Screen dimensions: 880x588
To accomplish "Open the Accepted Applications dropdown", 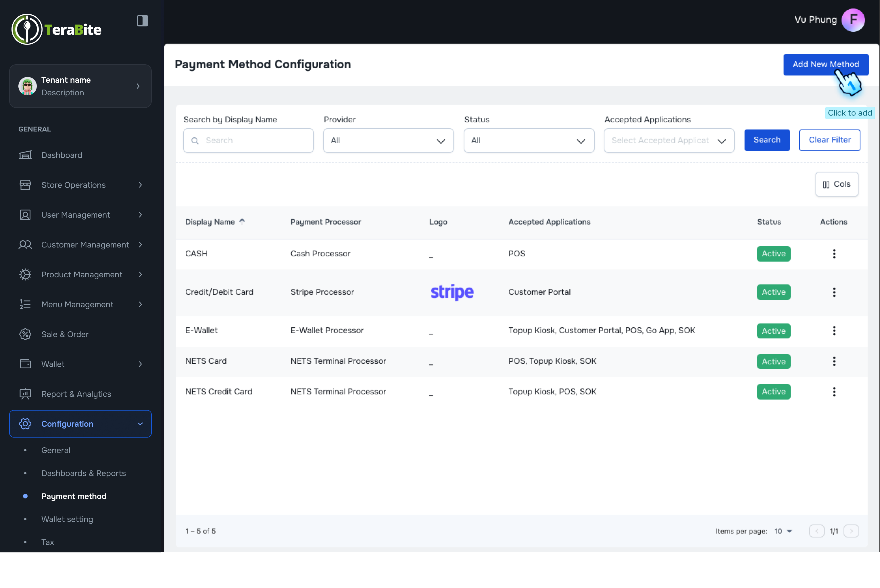I will click(669, 141).
